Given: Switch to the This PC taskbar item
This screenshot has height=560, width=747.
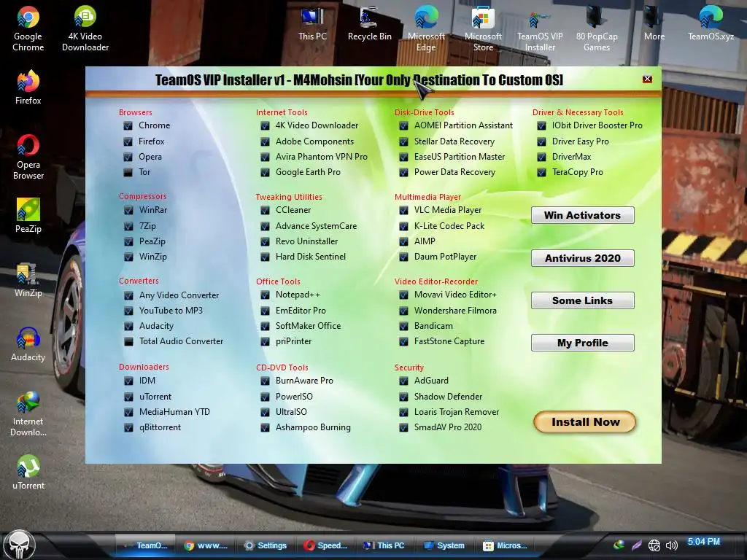Looking at the screenshot, I should [384, 545].
